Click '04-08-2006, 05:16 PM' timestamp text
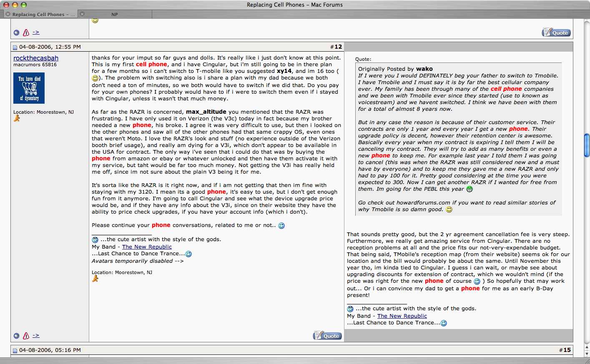 point(50,350)
